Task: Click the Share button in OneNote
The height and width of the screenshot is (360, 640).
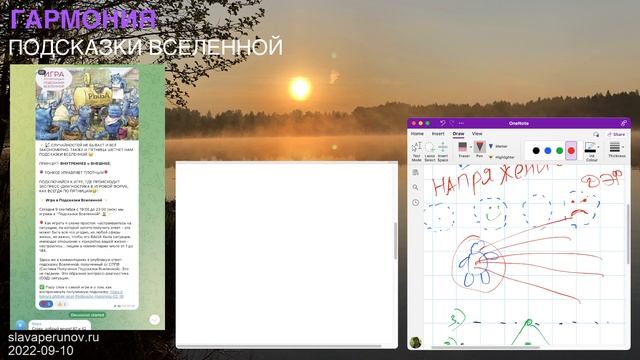Action: [616, 134]
